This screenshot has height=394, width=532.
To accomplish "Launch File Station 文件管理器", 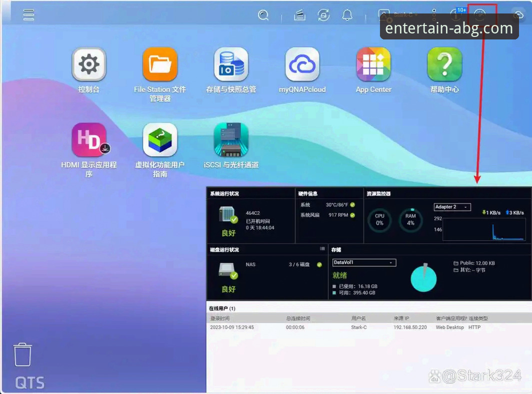I will (160, 64).
